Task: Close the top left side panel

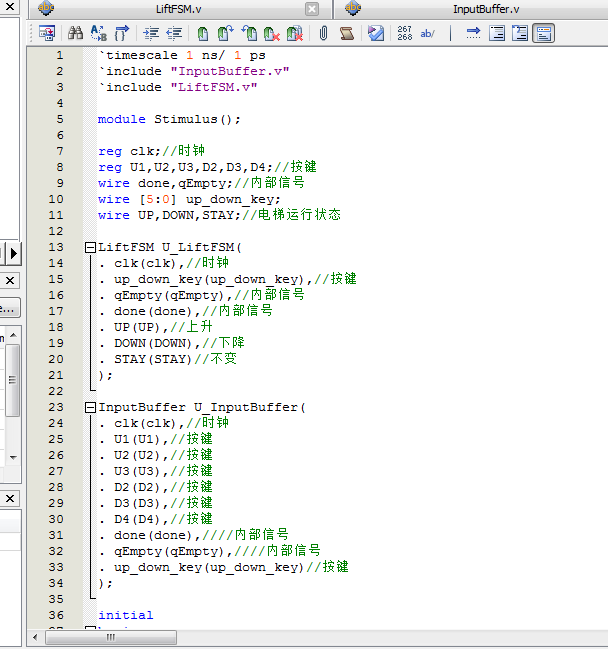Action: (10, 6)
